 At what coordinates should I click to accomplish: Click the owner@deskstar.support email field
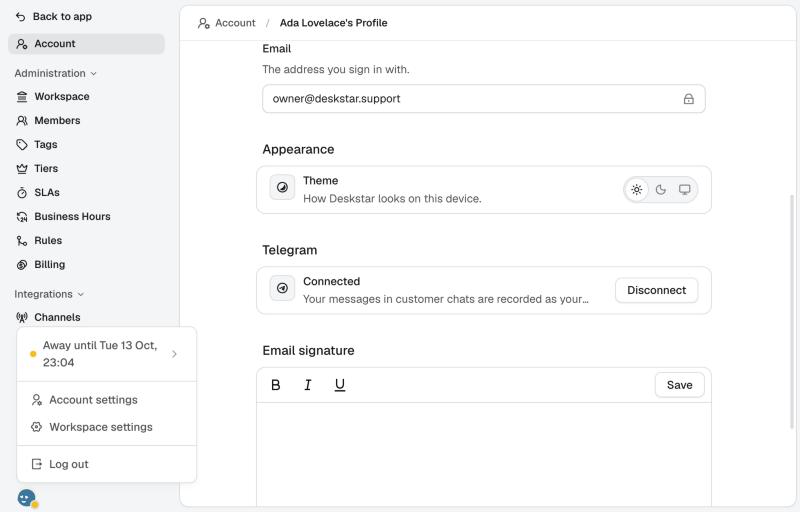coord(484,99)
